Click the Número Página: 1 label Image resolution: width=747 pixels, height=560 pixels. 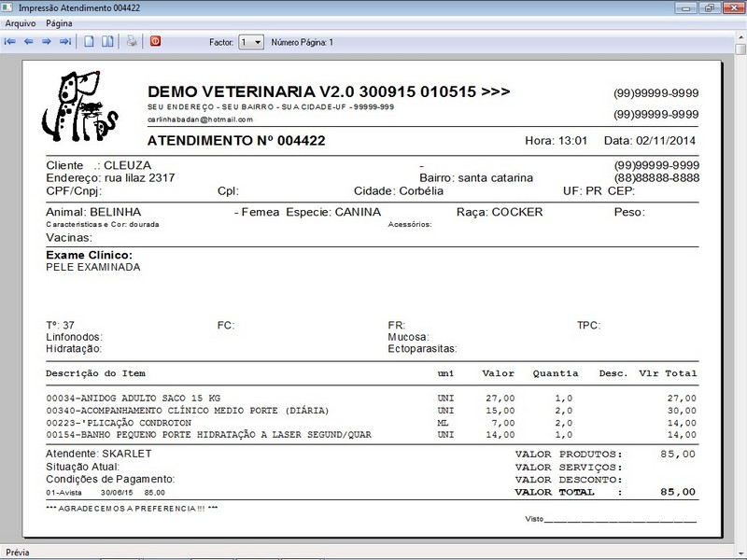click(x=303, y=42)
